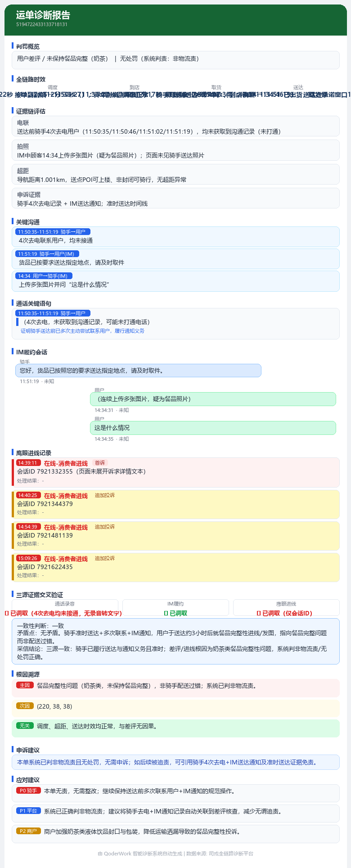The height and width of the screenshot is (868, 351).
Task: Click the 全链路时效 section heading
Action: pos(31,79)
